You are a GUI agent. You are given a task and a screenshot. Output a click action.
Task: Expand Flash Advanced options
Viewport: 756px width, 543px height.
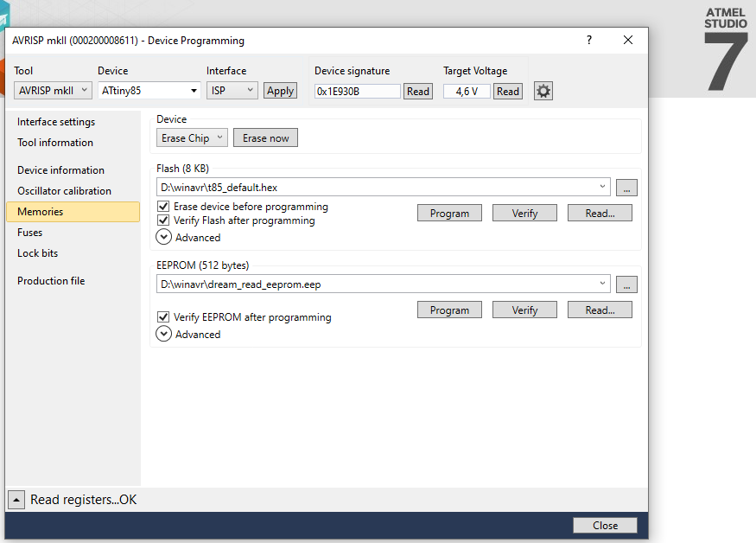[x=164, y=237]
